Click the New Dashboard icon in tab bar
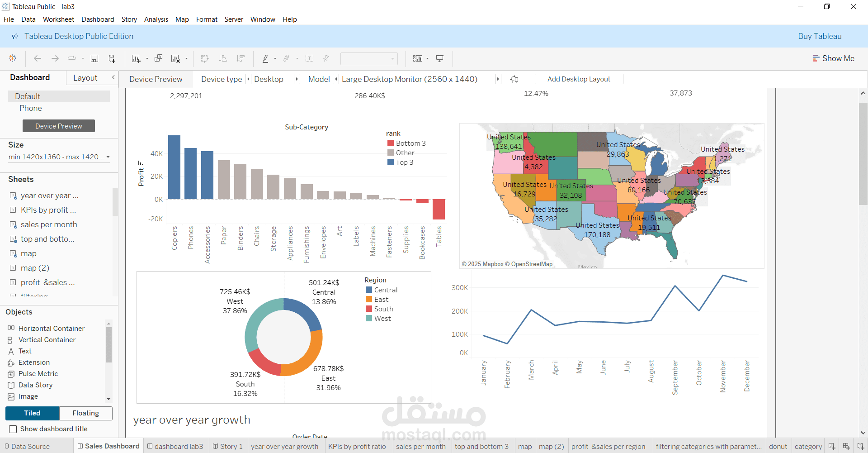 pyautogui.click(x=846, y=446)
